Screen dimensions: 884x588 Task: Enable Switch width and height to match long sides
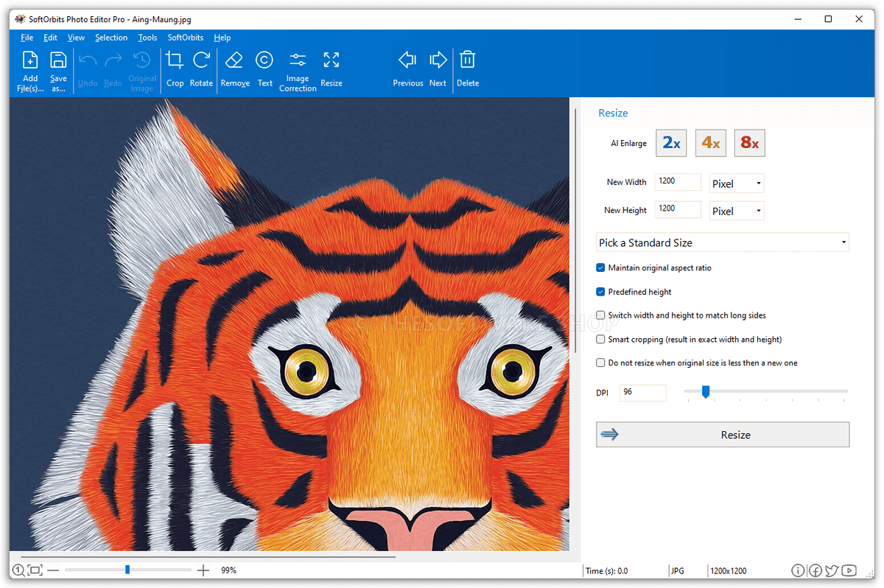[x=600, y=315]
